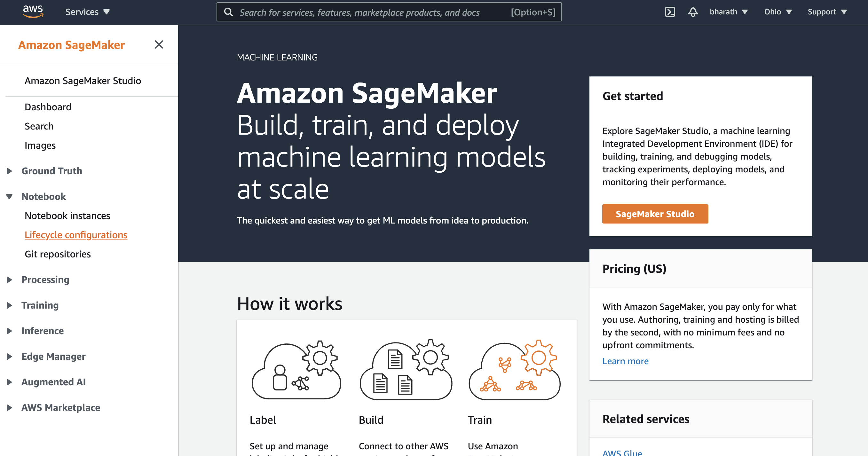Viewport: 868px width, 456px height.
Task: Open the Learn more pricing link
Action: click(625, 361)
